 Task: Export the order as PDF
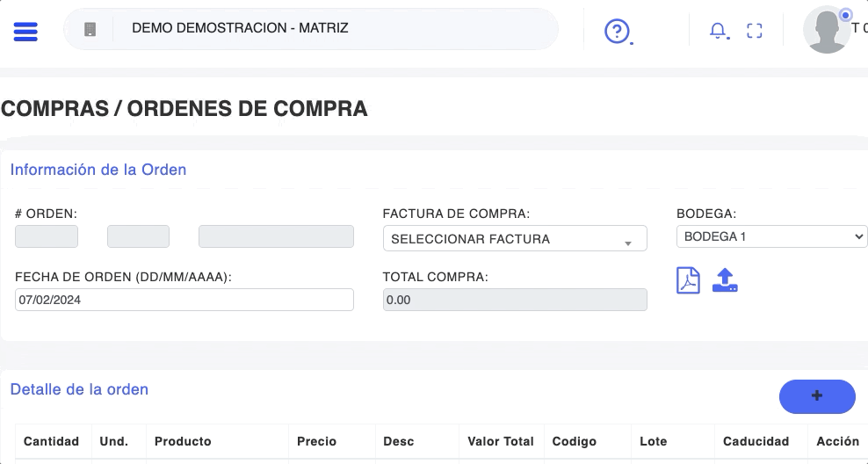pyautogui.click(x=688, y=280)
